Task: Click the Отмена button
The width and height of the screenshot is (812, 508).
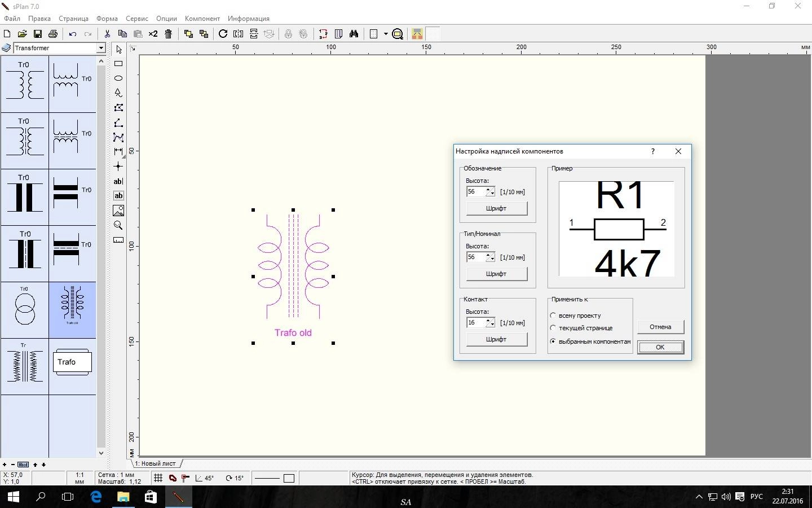Action: click(660, 327)
